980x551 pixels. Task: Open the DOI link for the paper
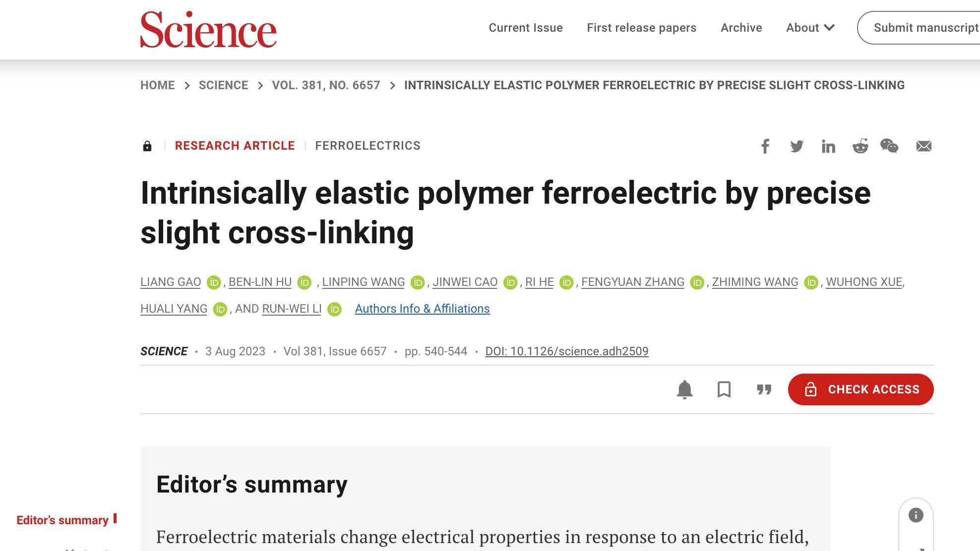[x=567, y=351]
